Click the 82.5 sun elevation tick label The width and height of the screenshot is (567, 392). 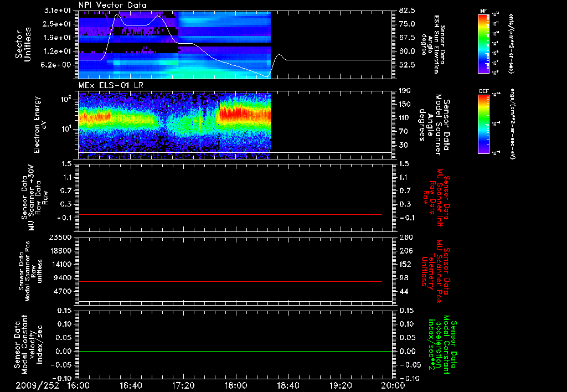point(407,11)
